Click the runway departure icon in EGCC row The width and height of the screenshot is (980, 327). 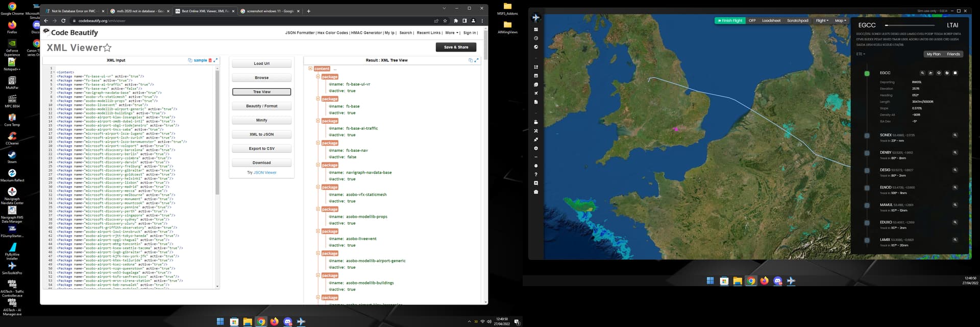930,73
